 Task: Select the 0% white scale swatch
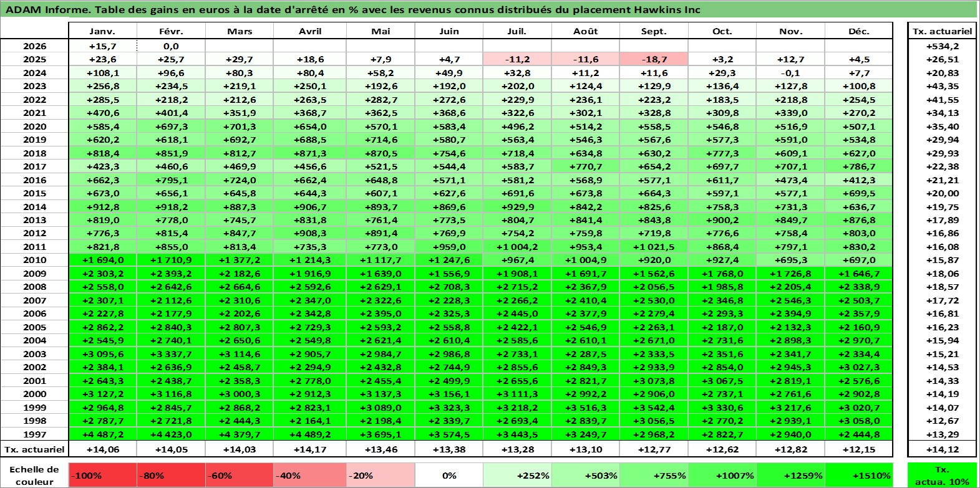coord(449,475)
